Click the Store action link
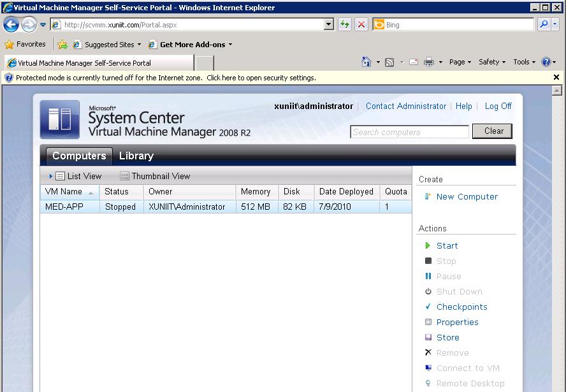This screenshot has height=392, width=566. 448,337
